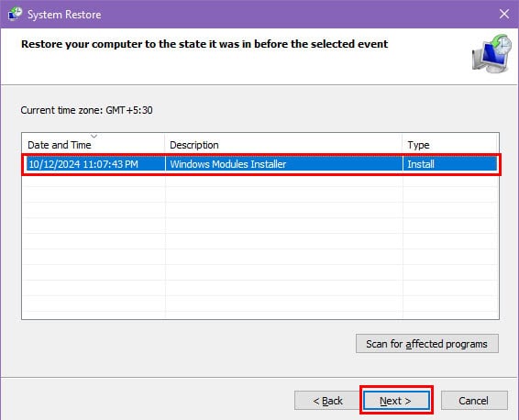519x420 pixels.
Task: Go back with the Back button
Action: tap(327, 401)
